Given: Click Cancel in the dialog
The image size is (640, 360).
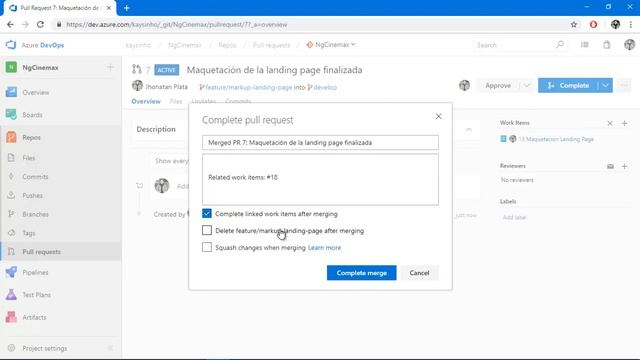Looking at the screenshot, I should (x=419, y=273).
